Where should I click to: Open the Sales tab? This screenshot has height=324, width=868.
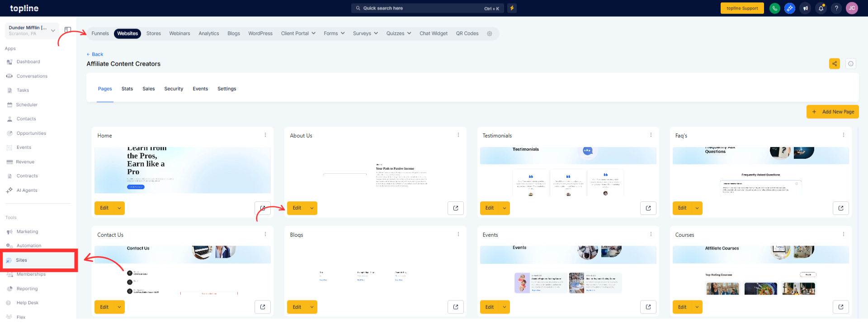149,89
